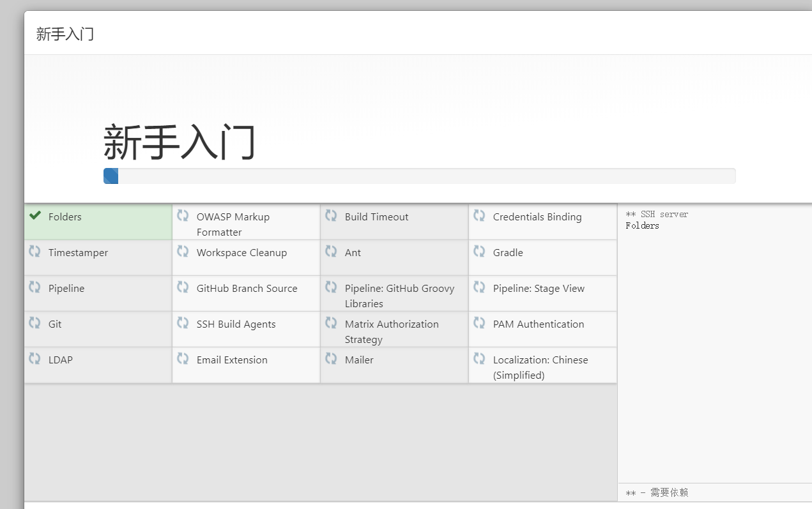812x509 pixels.
Task: Select the Folders plugin label
Action: coord(65,217)
